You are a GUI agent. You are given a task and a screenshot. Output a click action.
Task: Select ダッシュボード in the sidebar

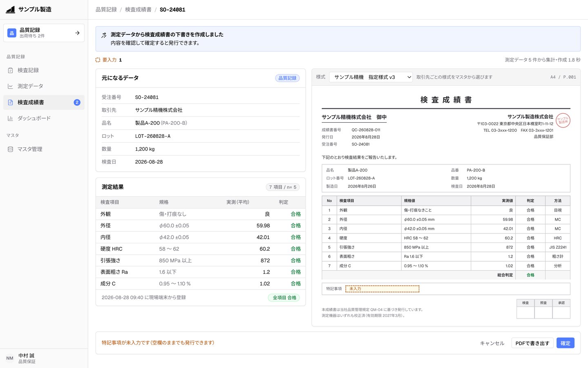click(x=44, y=118)
